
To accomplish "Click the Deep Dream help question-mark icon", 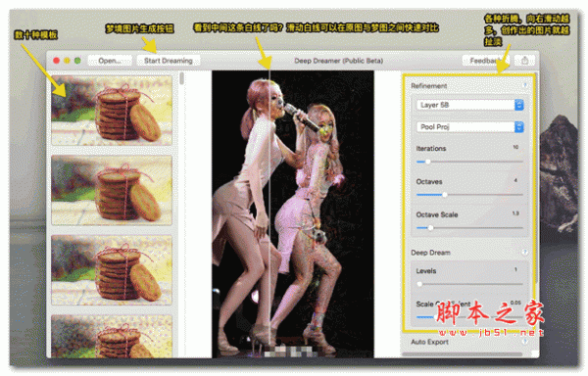I will pos(525,253).
